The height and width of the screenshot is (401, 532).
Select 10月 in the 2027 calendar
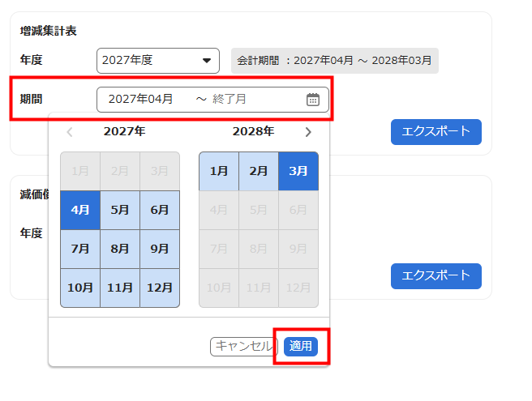[80, 288]
